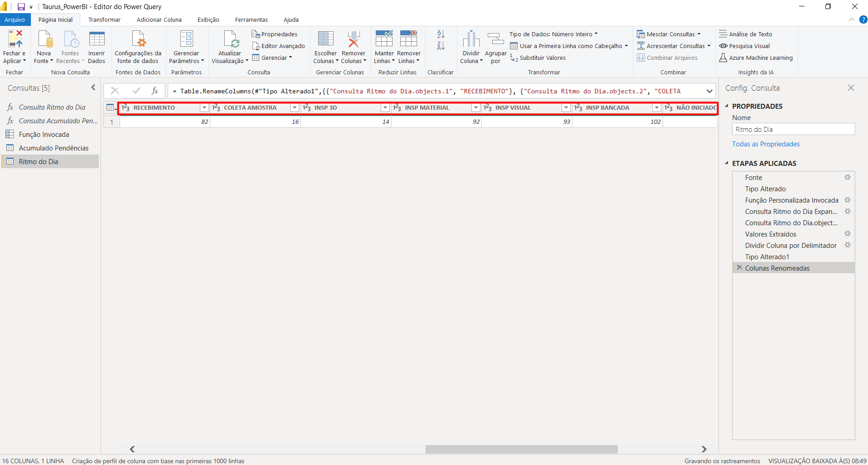The width and height of the screenshot is (868, 465).
Task: Open settings gear for Valores Extraídos step
Action: pos(847,234)
